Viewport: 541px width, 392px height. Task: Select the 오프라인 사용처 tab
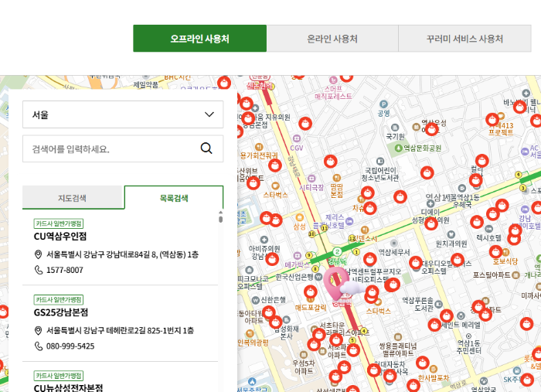(x=199, y=39)
